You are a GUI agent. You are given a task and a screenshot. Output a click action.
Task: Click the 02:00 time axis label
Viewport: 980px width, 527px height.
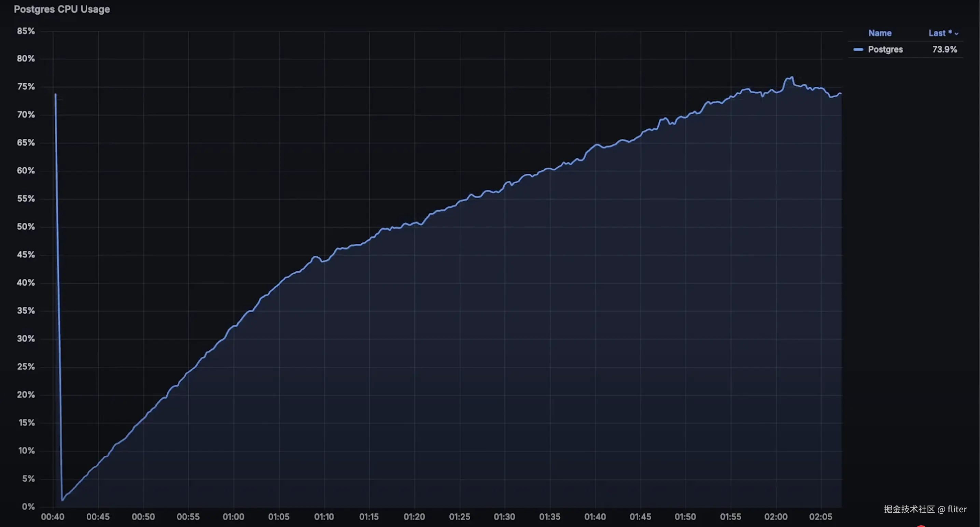[776, 517]
